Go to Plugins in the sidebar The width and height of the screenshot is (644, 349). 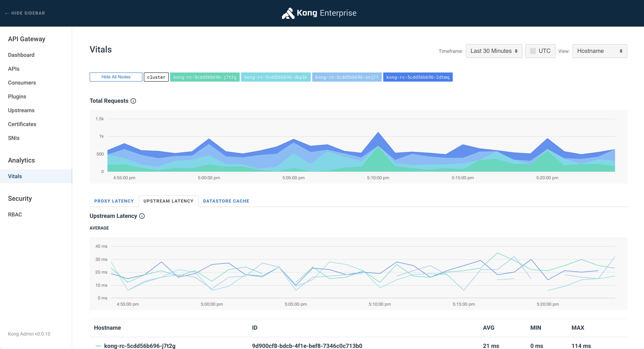pos(17,97)
